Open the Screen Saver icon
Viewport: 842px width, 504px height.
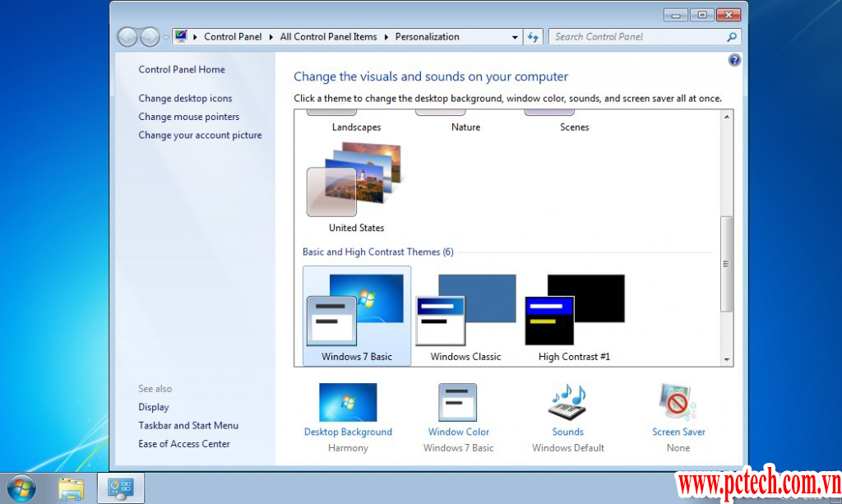pyautogui.click(x=678, y=403)
